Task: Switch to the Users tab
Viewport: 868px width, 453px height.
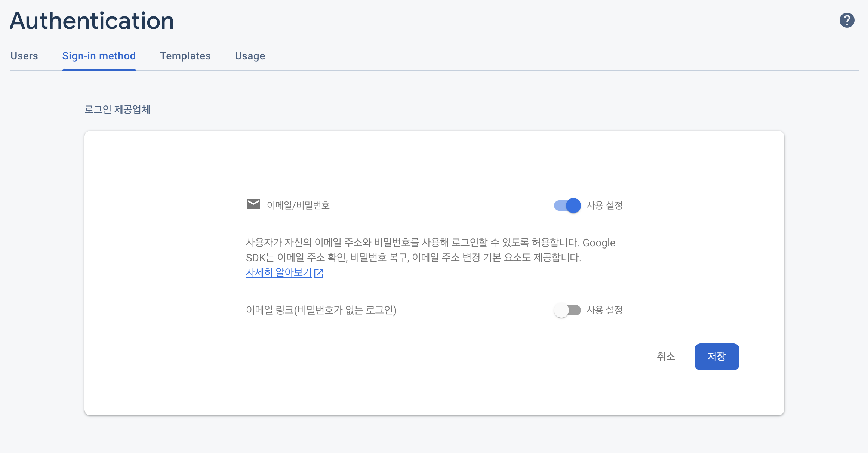Action: [24, 56]
